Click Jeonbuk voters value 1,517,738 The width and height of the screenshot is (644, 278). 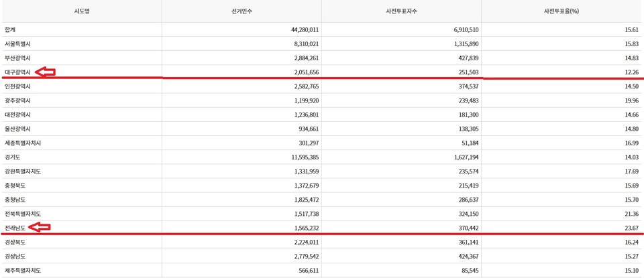pos(307,214)
